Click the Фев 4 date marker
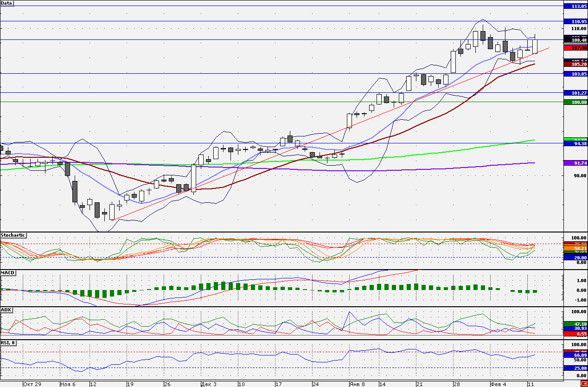588x387 pixels. (499, 384)
